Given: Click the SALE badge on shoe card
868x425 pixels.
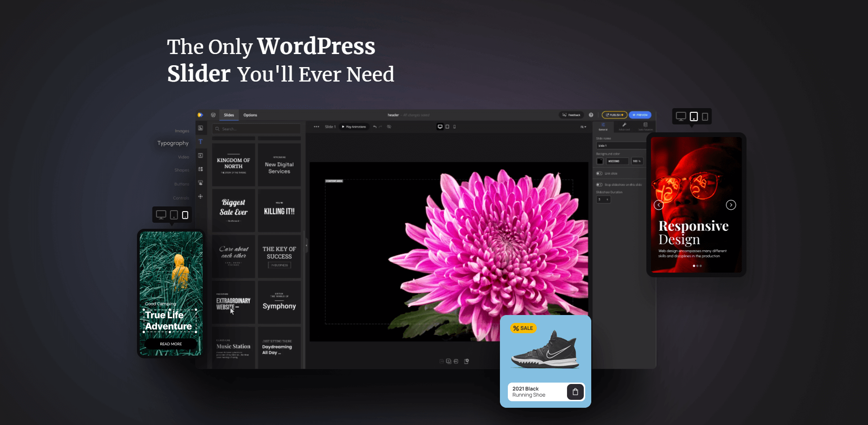Looking at the screenshot, I should pos(523,328).
